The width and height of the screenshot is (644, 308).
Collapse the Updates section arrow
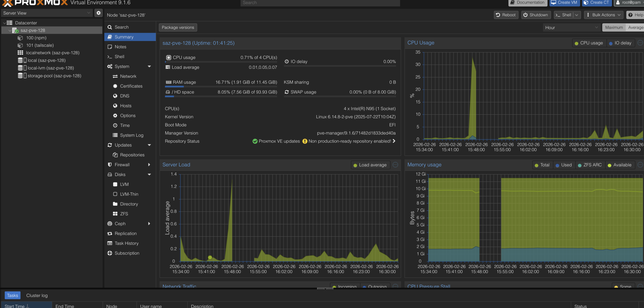(x=149, y=145)
